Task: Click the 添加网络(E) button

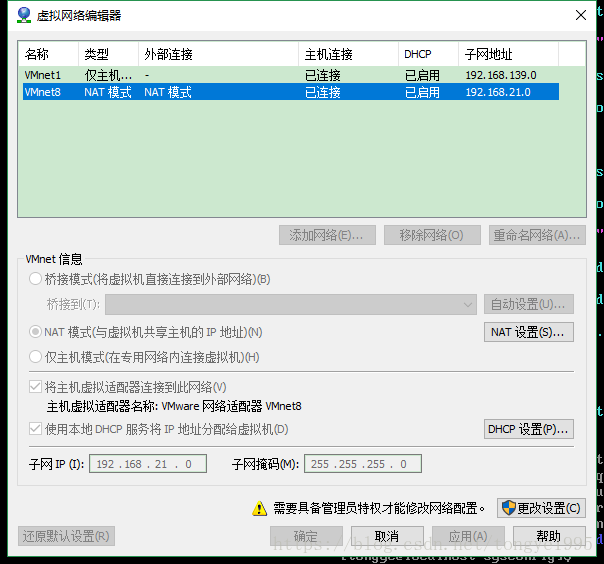Action: point(327,235)
